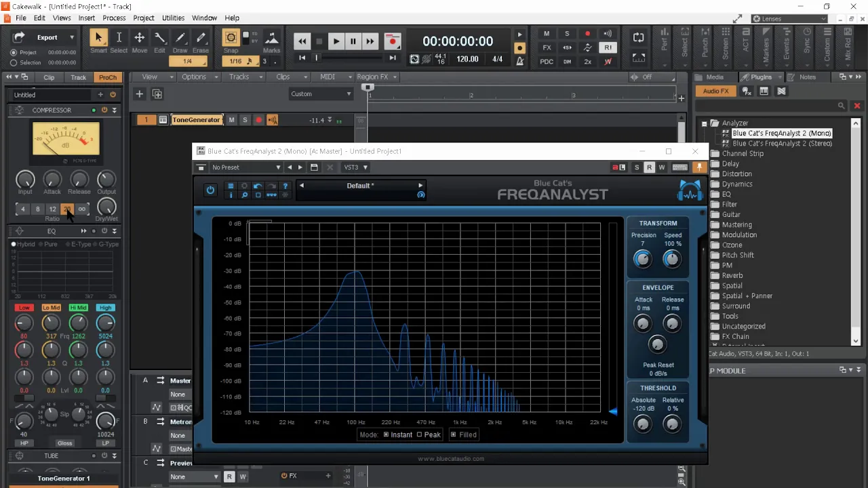The height and width of the screenshot is (488, 868).
Task: Open the Options dropdown in track view
Action: (x=197, y=77)
